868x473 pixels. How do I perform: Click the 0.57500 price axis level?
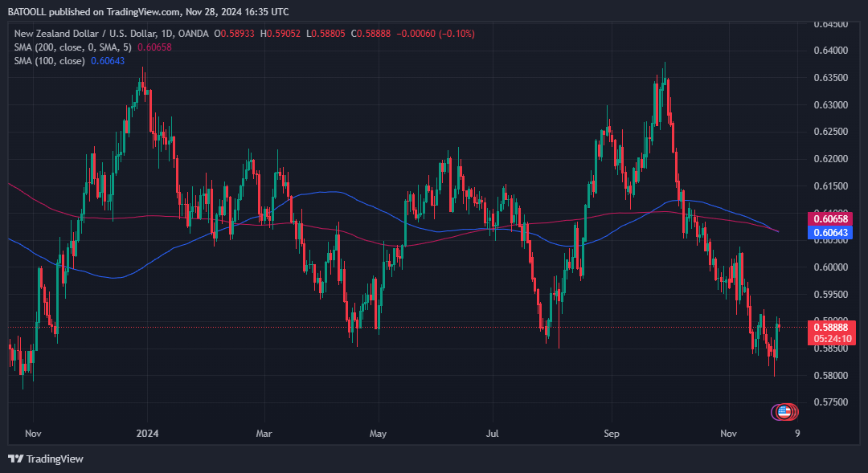(x=831, y=402)
